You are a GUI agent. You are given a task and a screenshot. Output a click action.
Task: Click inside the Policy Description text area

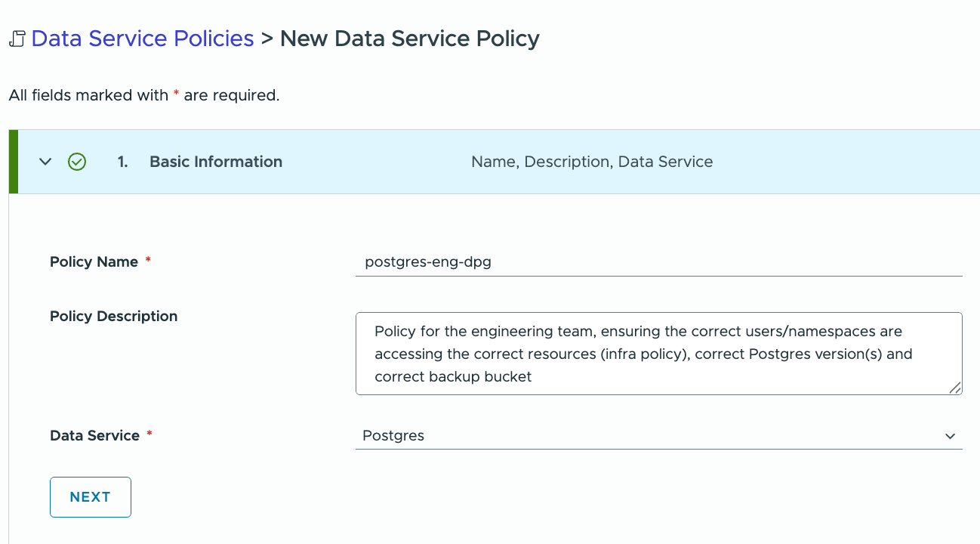[x=658, y=354]
